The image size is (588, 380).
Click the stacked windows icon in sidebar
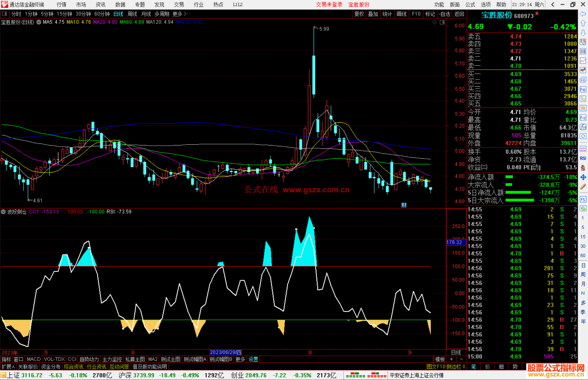pos(583,80)
